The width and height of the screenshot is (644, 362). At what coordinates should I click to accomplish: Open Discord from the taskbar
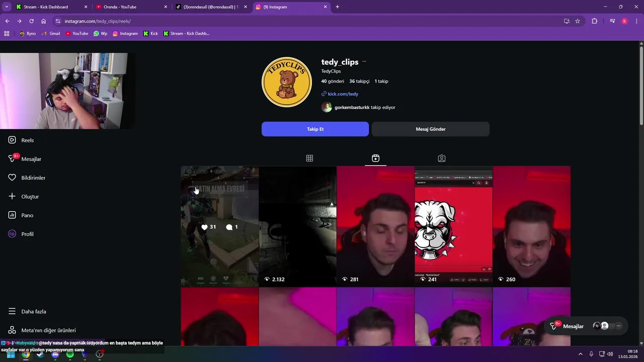[55, 354]
